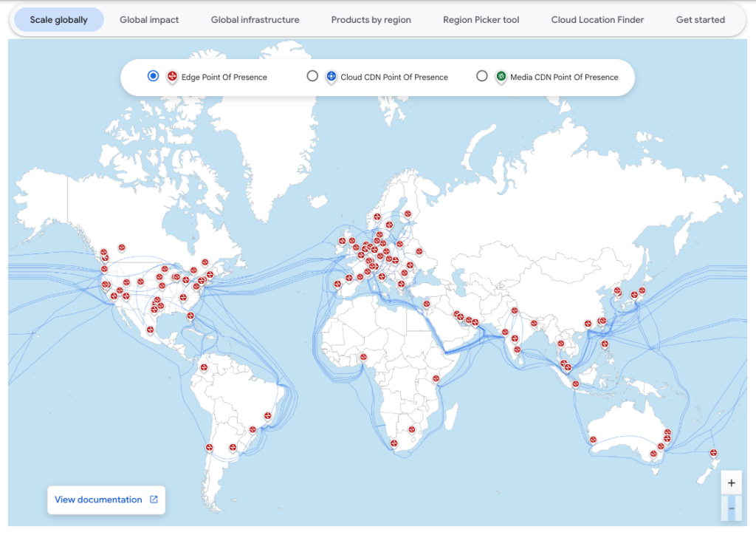
Task: Click the edge marker in central Mexico
Action: click(151, 330)
